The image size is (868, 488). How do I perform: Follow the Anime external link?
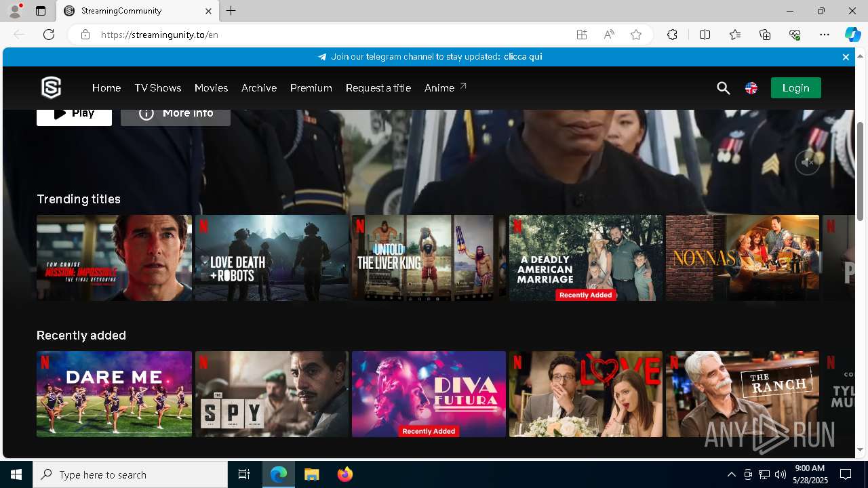point(446,88)
